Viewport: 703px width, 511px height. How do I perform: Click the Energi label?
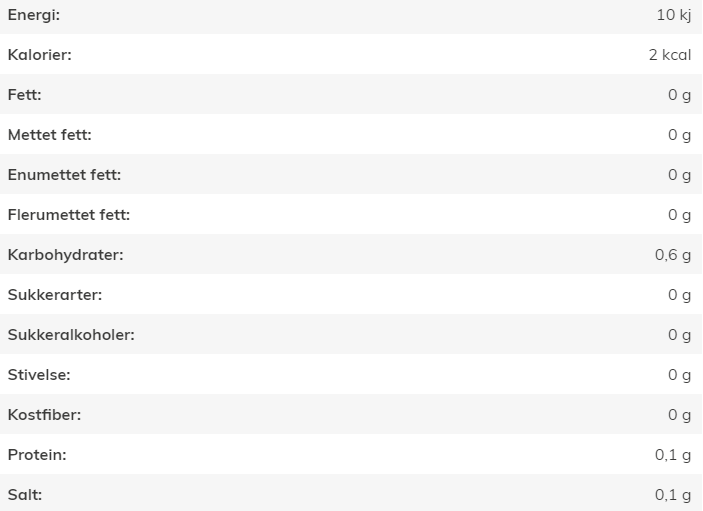click(34, 15)
